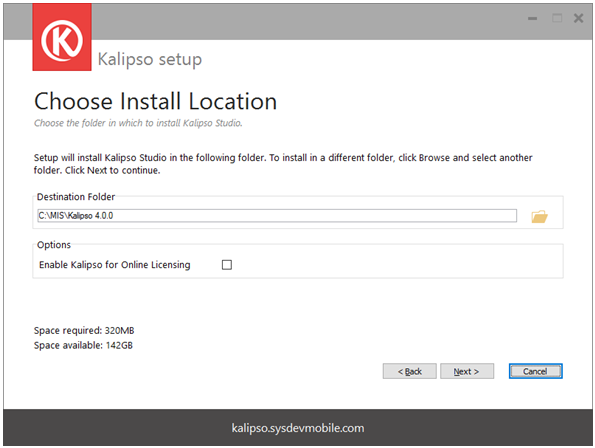The width and height of the screenshot is (595, 448).
Task: Continue with the 'Next >' button
Action: 467,371
